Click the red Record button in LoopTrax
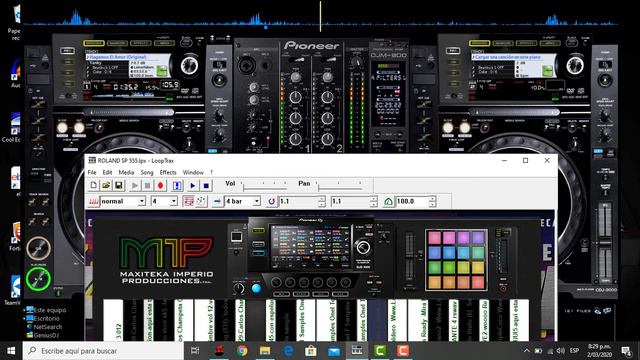Screen dimensions: 640x360 [160, 185]
